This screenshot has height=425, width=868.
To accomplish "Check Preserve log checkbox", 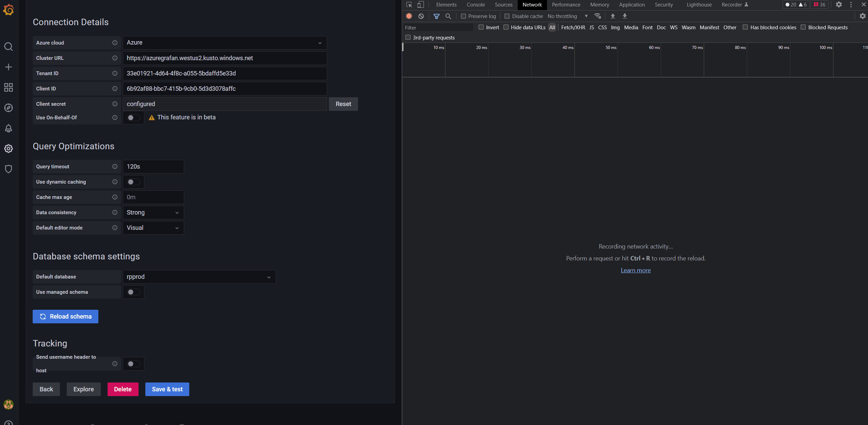I will click(463, 16).
